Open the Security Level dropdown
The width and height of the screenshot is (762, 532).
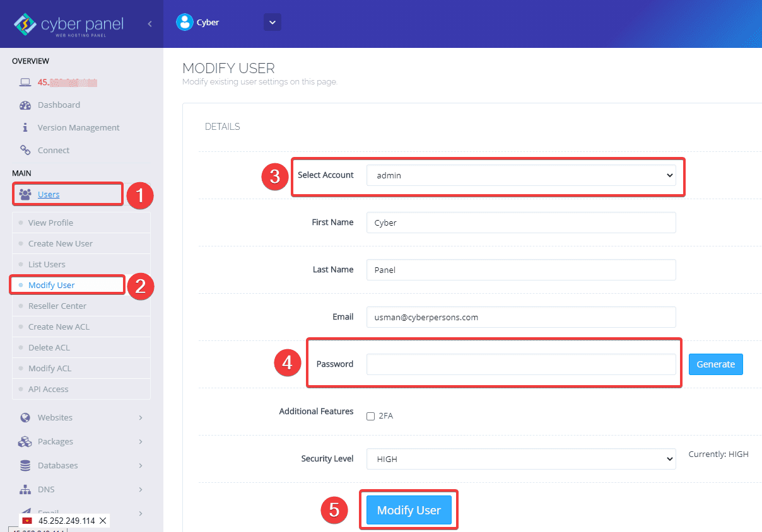(x=520, y=460)
